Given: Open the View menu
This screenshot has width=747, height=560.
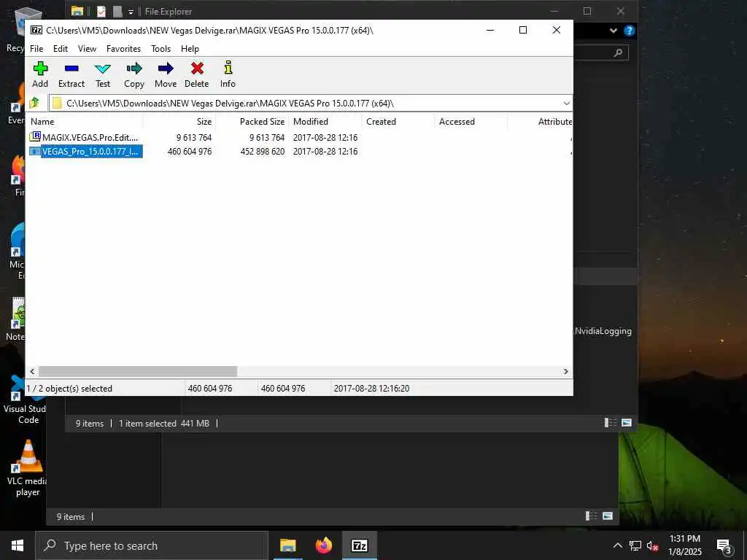Looking at the screenshot, I should (88, 49).
